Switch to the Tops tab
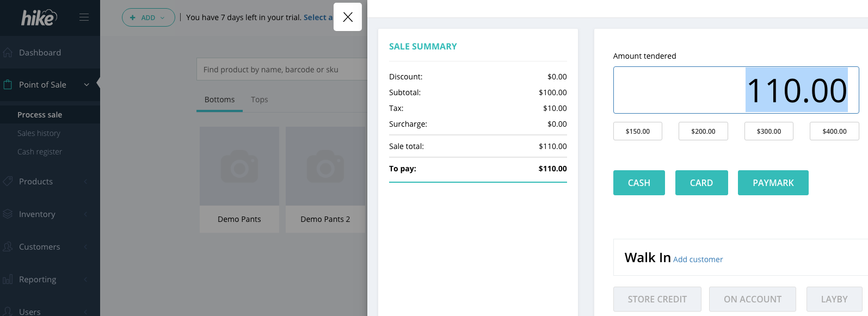Screen dimensions: 868x316 (260, 100)
